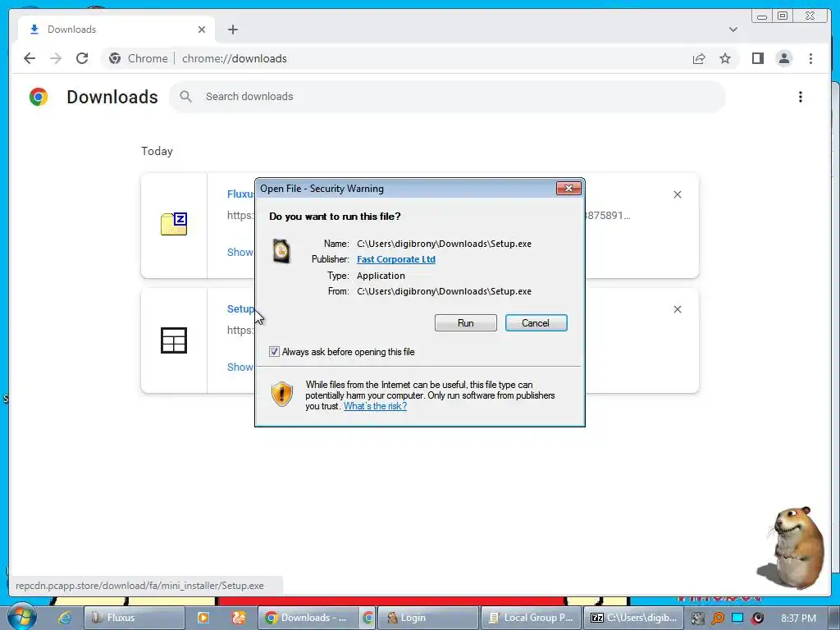Click the Chrome logo beside the Downloads heading

point(39,97)
